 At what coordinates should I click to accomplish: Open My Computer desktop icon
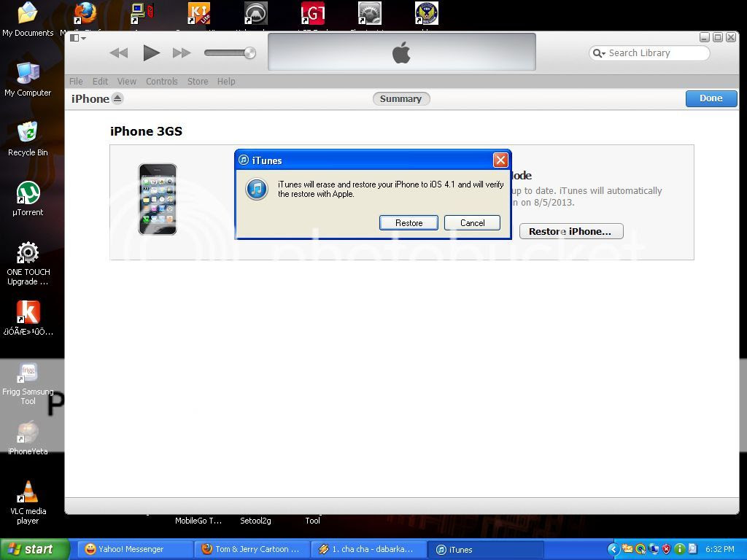click(28, 79)
